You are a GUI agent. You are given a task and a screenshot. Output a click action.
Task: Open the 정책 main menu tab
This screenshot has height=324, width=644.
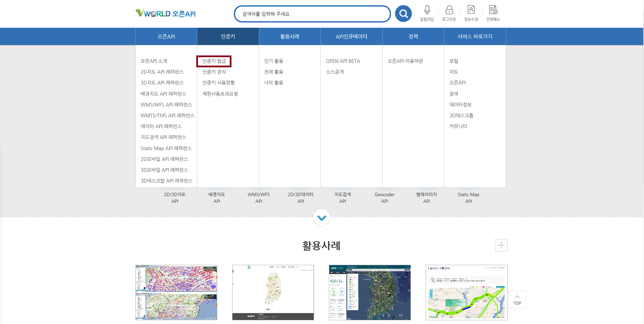413,37
